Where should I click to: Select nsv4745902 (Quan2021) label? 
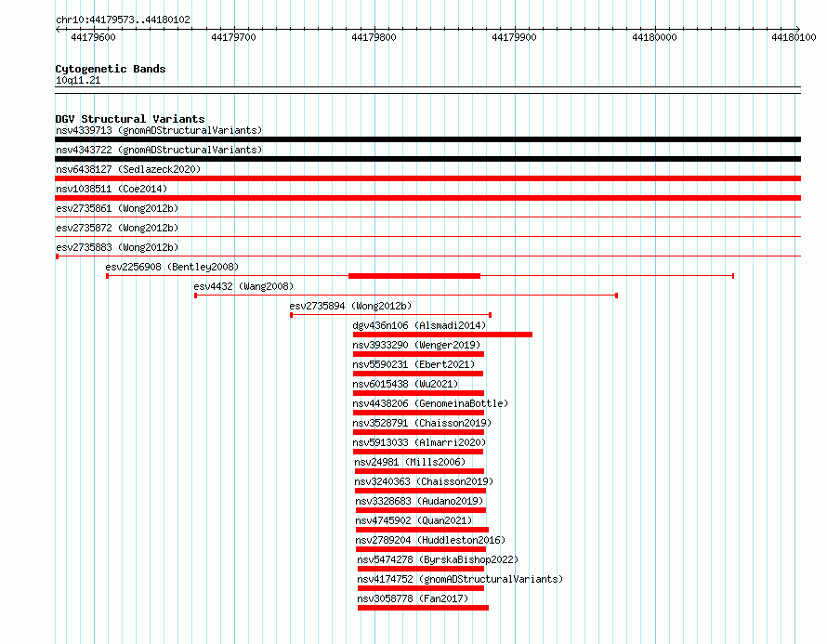coord(413,520)
